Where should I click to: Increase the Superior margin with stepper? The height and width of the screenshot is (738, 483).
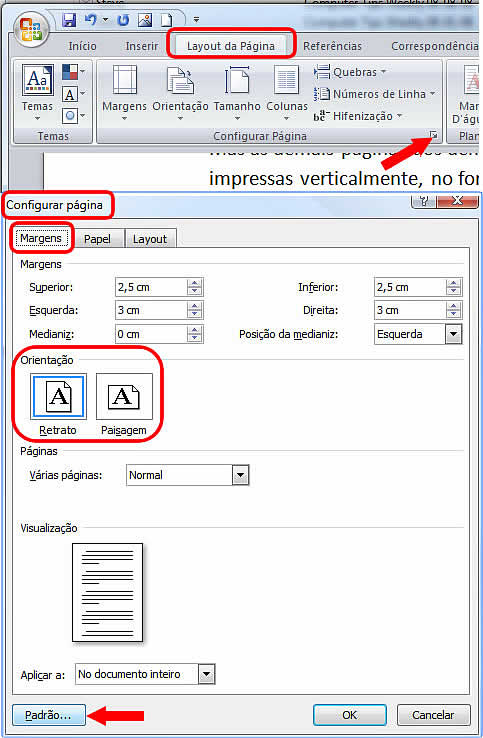coord(194,283)
